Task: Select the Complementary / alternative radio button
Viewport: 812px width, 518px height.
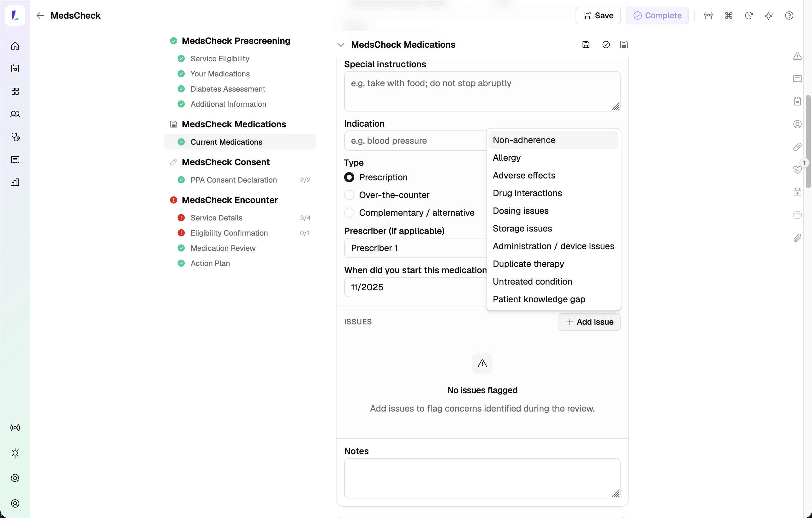Action: pyautogui.click(x=349, y=213)
